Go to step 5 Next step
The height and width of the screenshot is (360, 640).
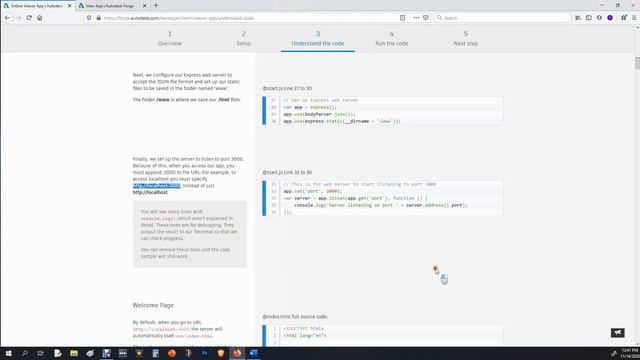[x=466, y=38]
